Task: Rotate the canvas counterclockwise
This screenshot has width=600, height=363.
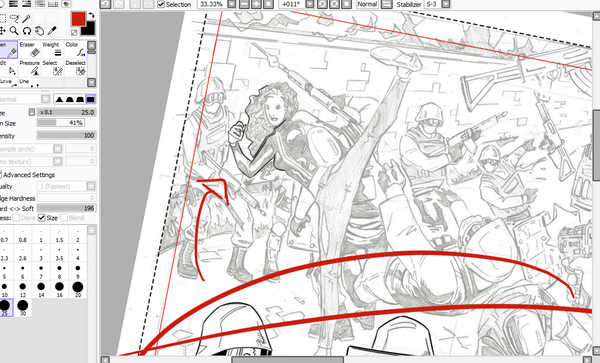Action: click(322, 4)
